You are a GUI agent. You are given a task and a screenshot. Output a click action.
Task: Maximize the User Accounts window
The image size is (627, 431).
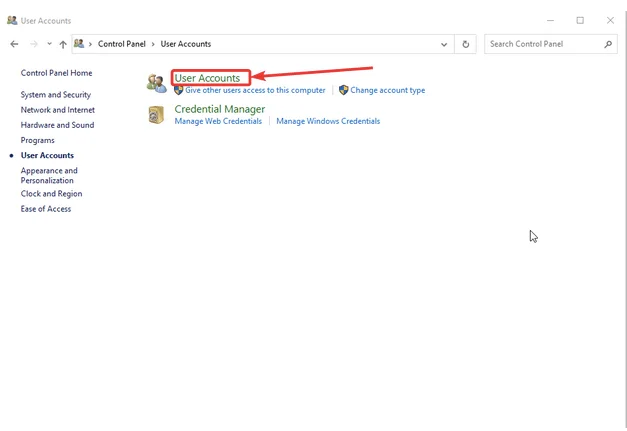pyautogui.click(x=580, y=20)
